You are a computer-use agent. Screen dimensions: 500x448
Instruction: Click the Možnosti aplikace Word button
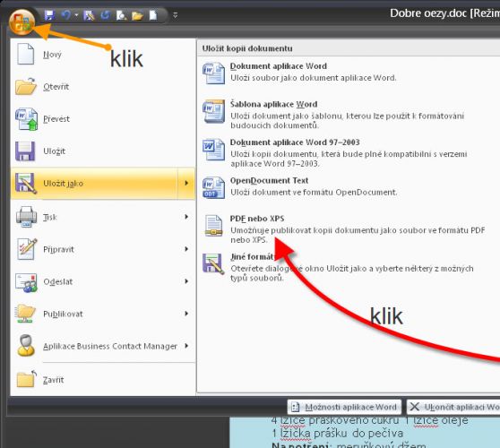(x=344, y=407)
